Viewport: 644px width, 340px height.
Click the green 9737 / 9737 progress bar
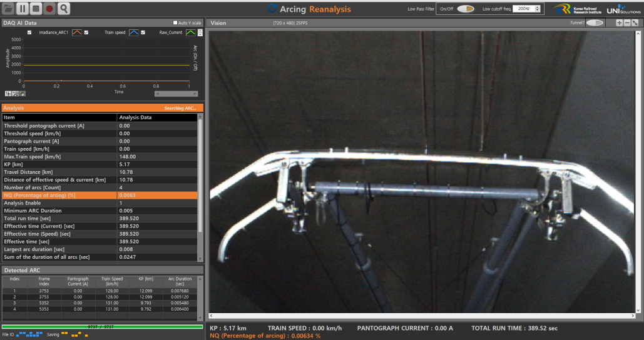[102, 327]
